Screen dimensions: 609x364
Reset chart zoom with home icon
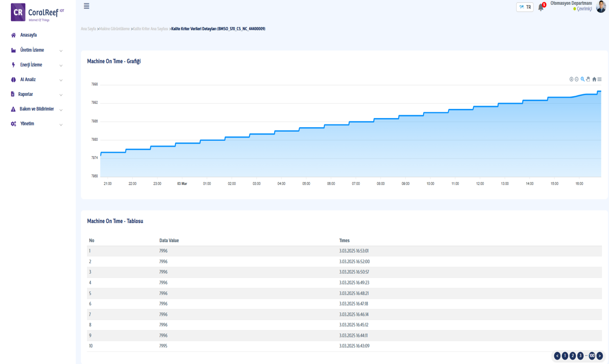click(x=594, y=79)
